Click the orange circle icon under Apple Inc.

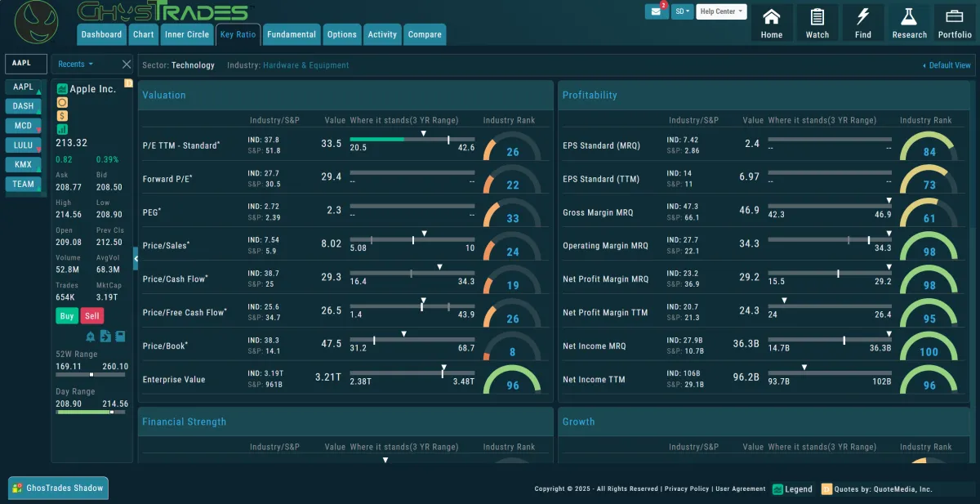tap(62, 102)
